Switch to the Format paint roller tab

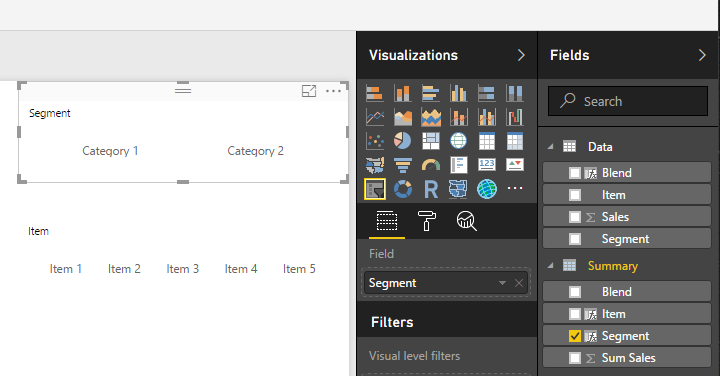(x=427, y=221)
